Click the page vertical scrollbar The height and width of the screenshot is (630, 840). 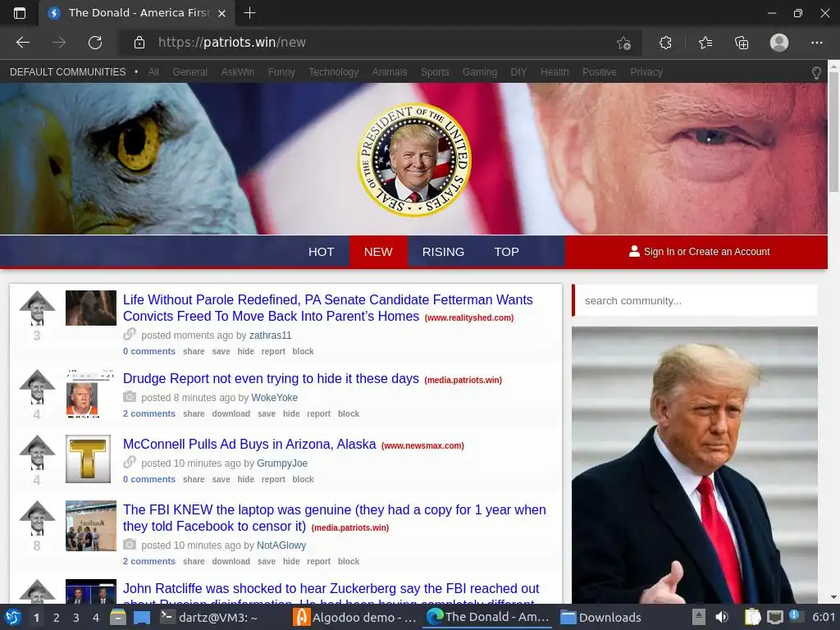click(x=833, y=132)
